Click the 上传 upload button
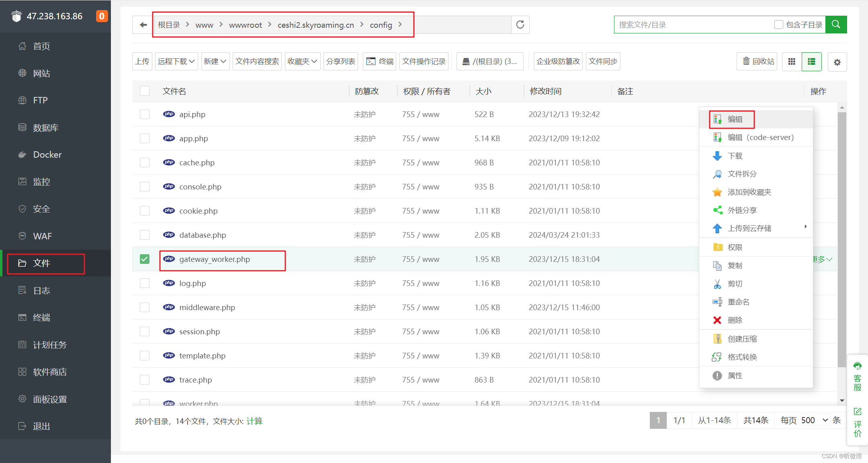This screenshot has width=868, height=463. pyautogui.click(x=142, y=62)
